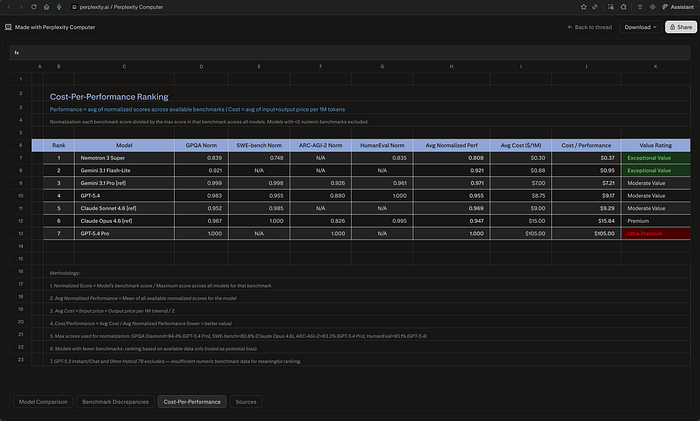Go back with the browser back arrow
This screenshot has width=700, height=421.
click(x=8, y=7)
